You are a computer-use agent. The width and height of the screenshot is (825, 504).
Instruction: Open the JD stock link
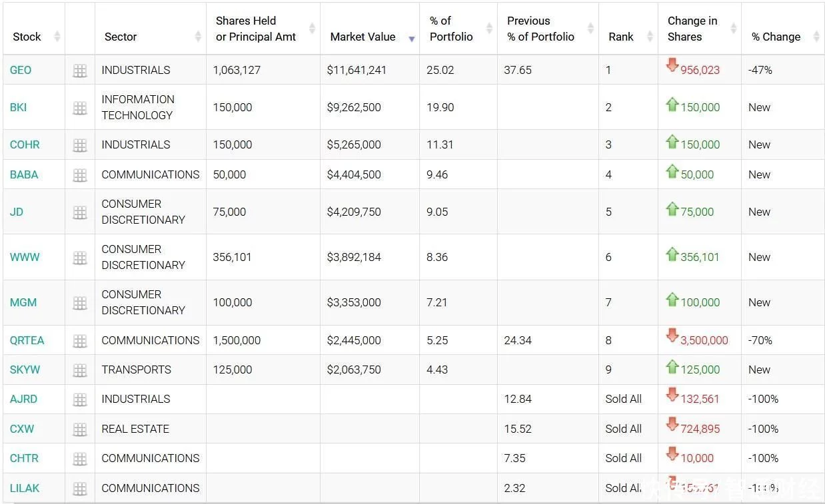coord(17,212)
